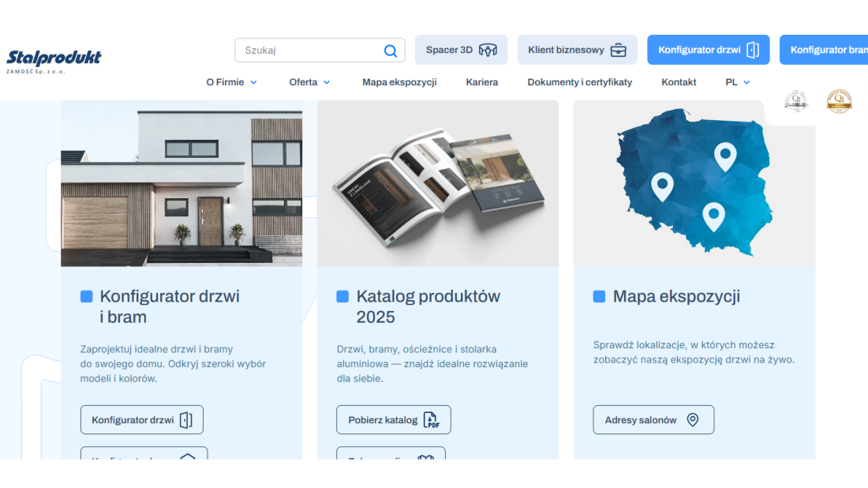Click the door icon in the outlined Konfigurator drzwi button
Screen dimensions: 868x488
[x=186, y=420]
